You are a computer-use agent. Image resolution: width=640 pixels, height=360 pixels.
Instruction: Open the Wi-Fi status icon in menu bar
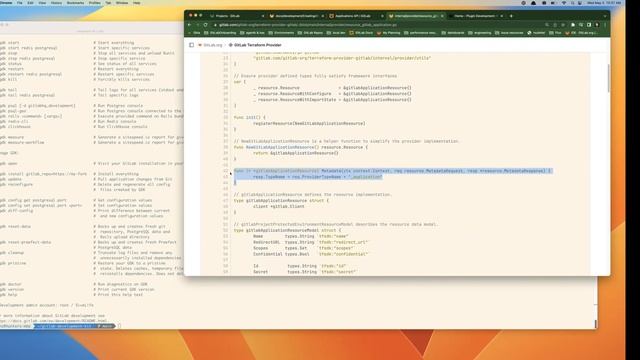pyautogui.click(x=564, y=3)
